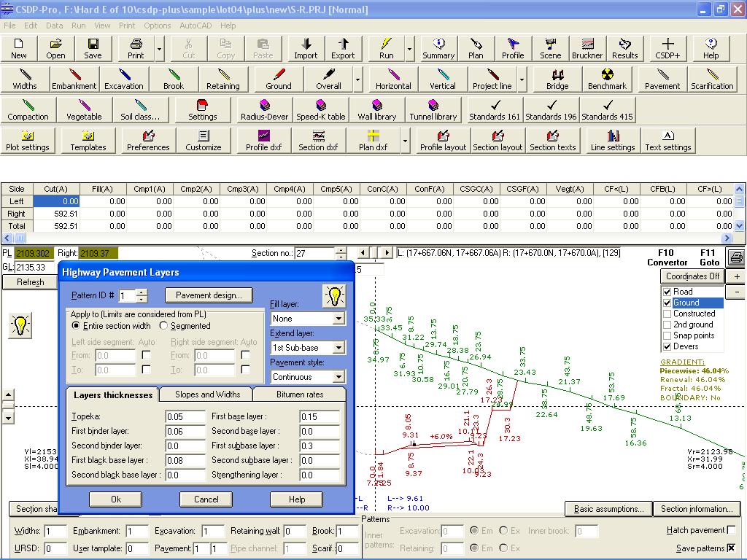This screenshot has width=747, height=560.
Task: Confirm the dialog with Ok
Action: tap(116, 499)
